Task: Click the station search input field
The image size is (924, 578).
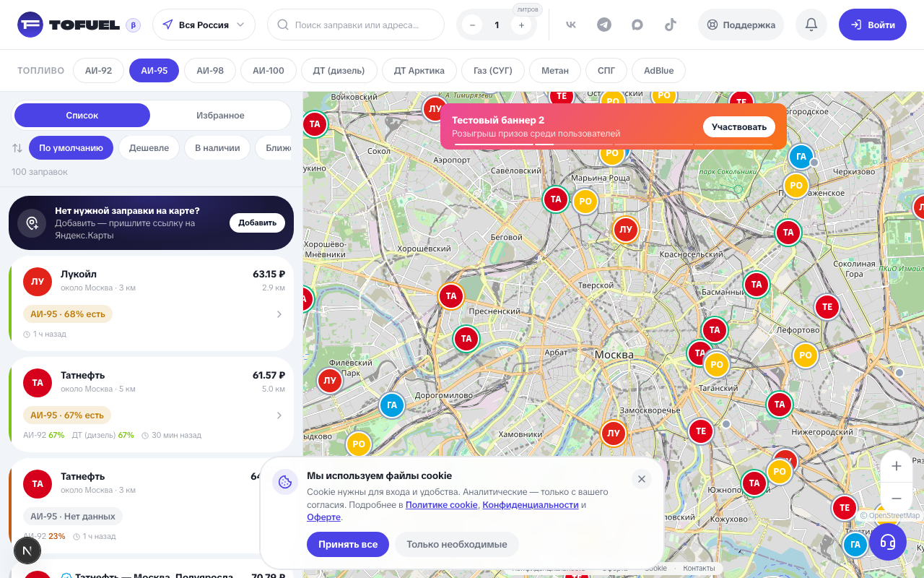Action: point(356,25)
